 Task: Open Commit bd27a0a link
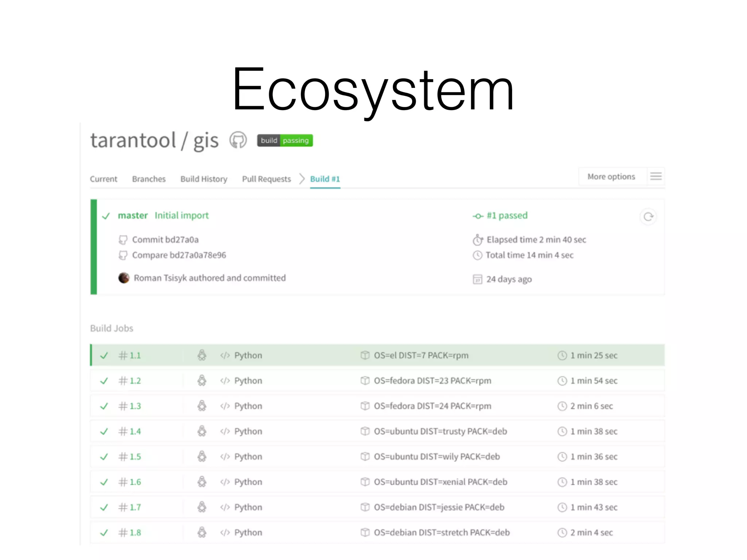pyautogui.click(x=165, y=240)
